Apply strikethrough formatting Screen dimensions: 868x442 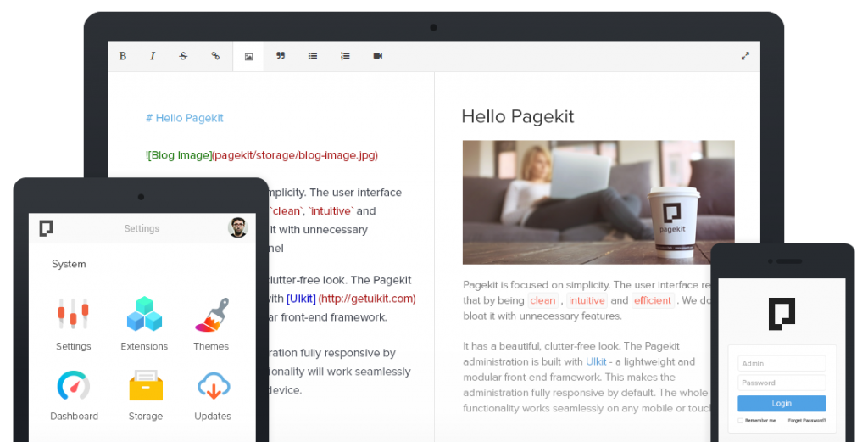183,56
